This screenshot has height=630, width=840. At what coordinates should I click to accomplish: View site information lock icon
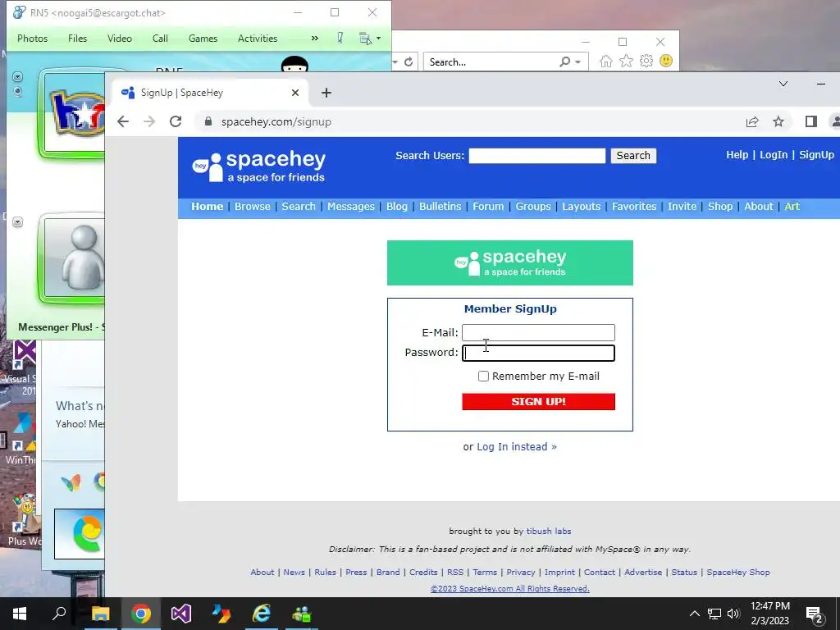point(208,121)
